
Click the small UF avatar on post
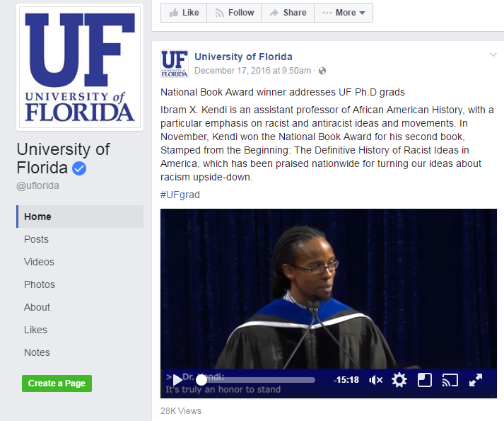point(175,64)
